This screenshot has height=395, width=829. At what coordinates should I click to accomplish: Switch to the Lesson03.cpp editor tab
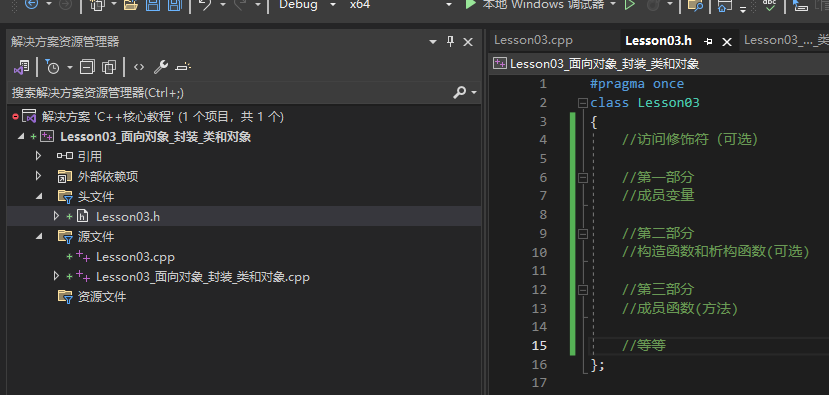[x=533, y=41]
